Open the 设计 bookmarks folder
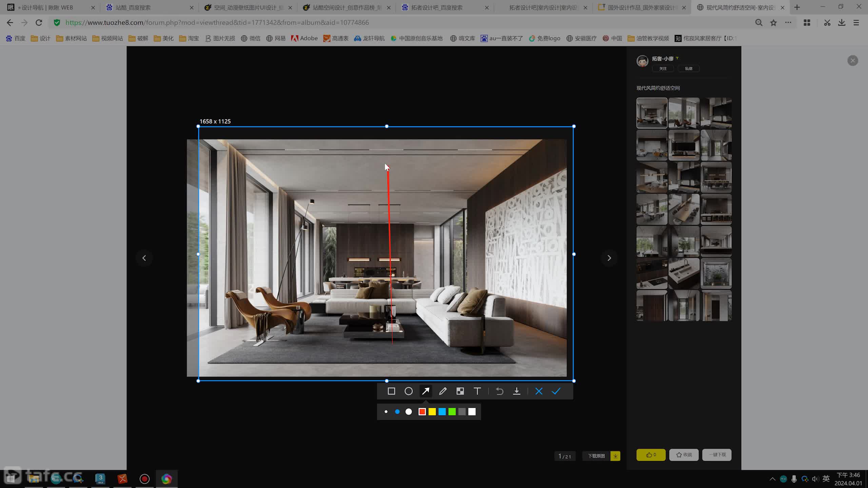 (x=40, y=38)
